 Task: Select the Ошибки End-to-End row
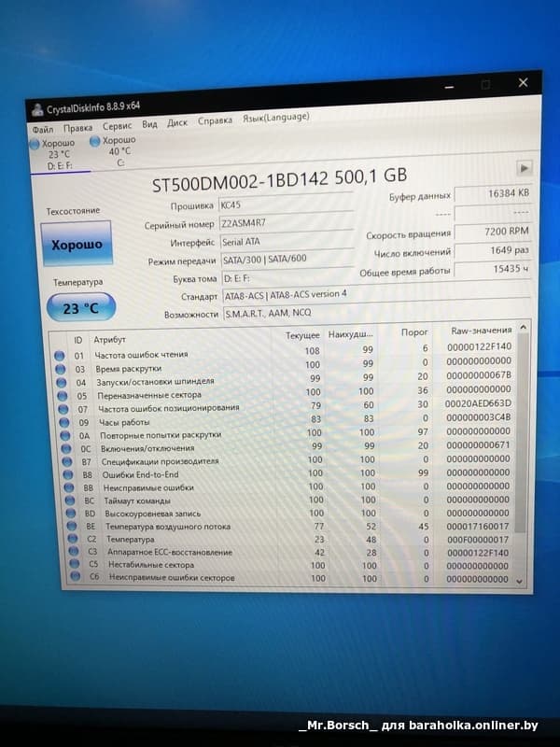point(290,473)
